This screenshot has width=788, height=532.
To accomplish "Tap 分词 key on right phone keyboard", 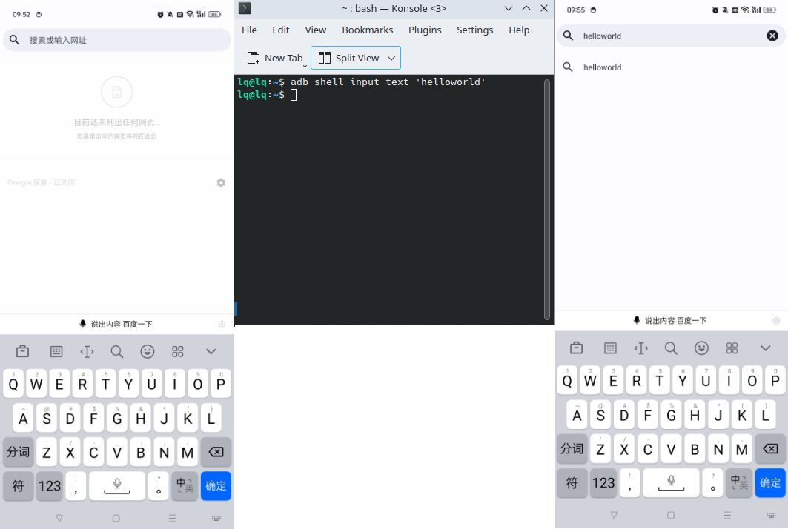I will (x=572, y=448).
